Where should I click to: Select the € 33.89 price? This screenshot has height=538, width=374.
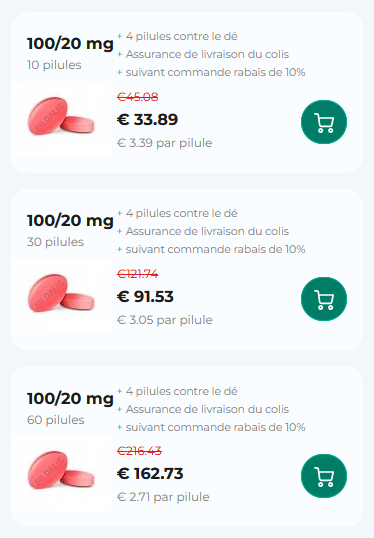click(148, 119)
